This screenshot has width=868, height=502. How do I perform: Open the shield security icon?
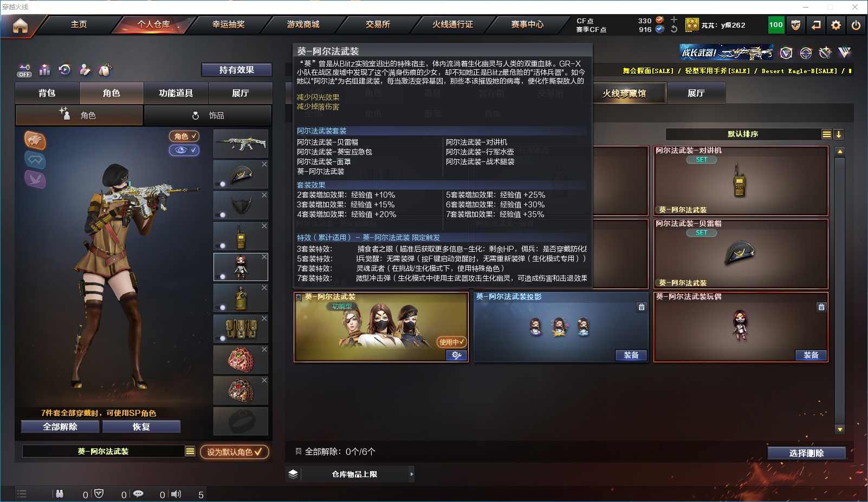[796, 25]
